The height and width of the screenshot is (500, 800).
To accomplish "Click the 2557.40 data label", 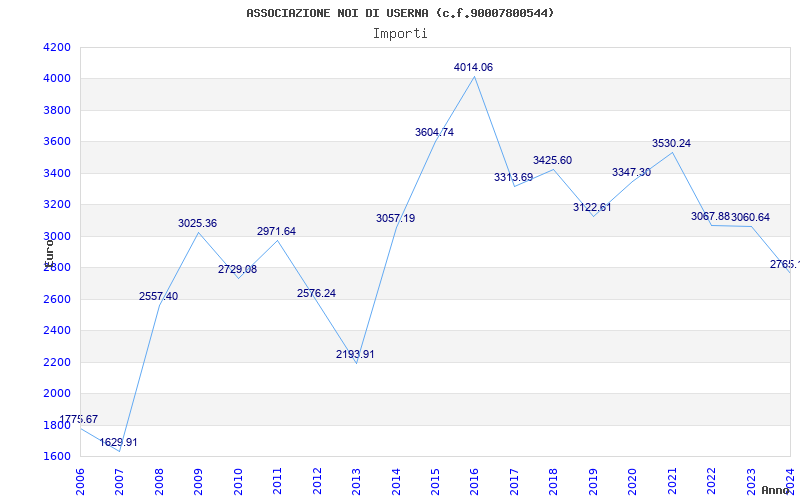I will click(158, 296).
